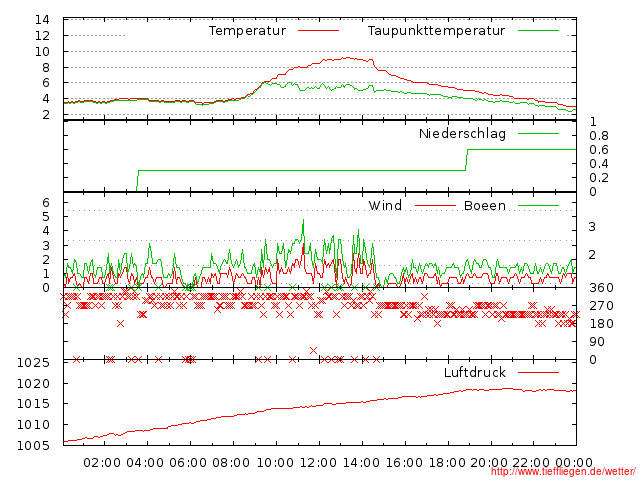Click the 1005 pressure axis value

point(33,445)
